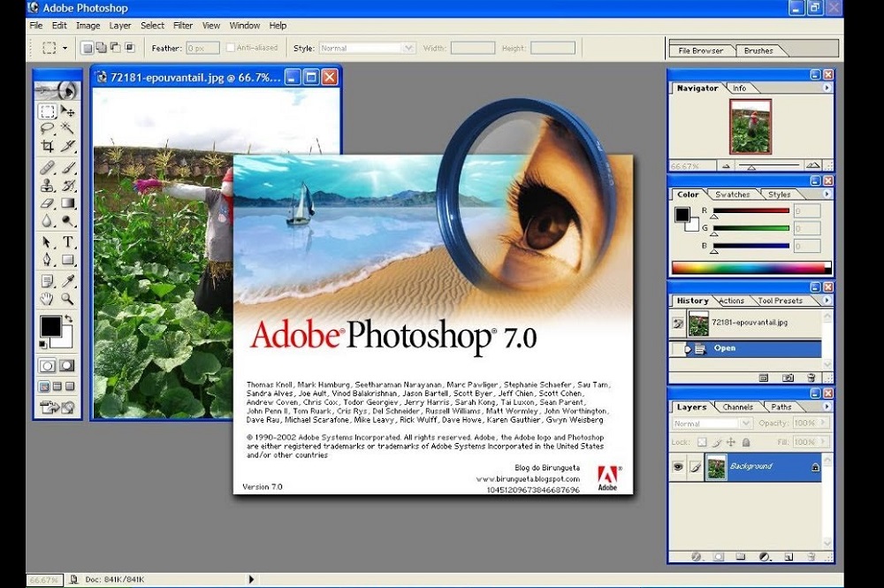Image resolution: width=884 pixels, height=588 pixels.
Task: Open Navigator panel flyout menu
Action: tap(827, 88)
